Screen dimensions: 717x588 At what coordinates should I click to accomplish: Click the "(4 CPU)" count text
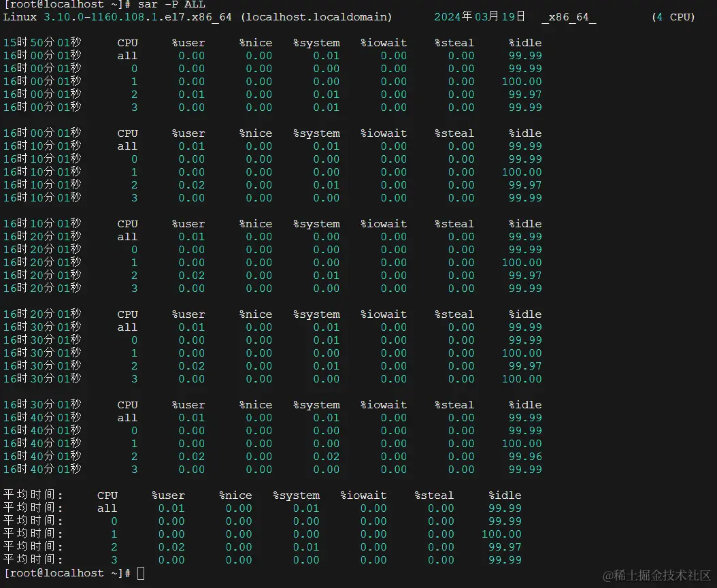point(673,17)
